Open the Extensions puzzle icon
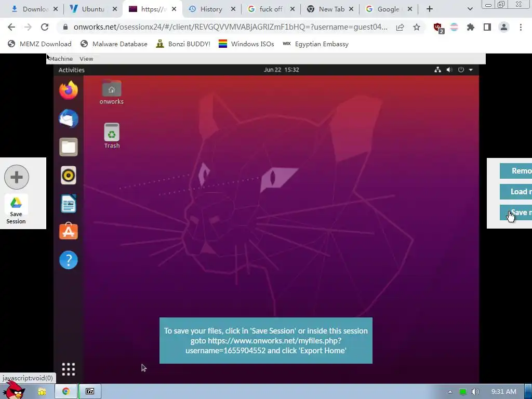This screenshot has width=532, height=399. 471,27
